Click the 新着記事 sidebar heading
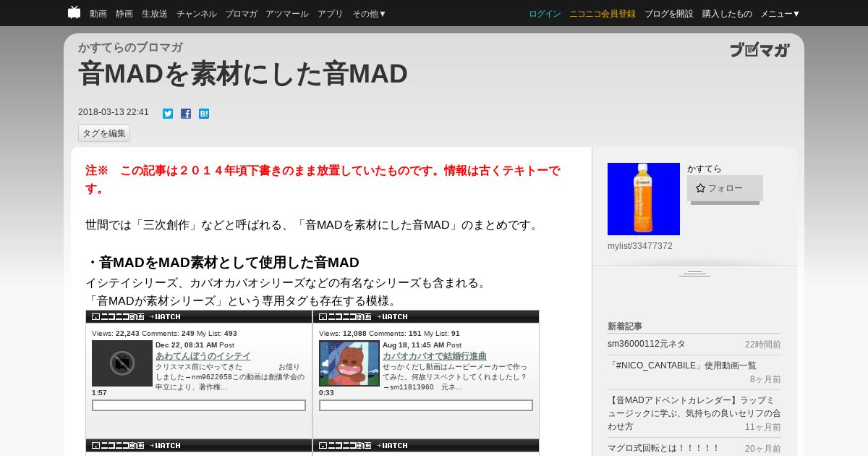Image resolution: width=868 pixels, height=456 pixels. [625, 326]
